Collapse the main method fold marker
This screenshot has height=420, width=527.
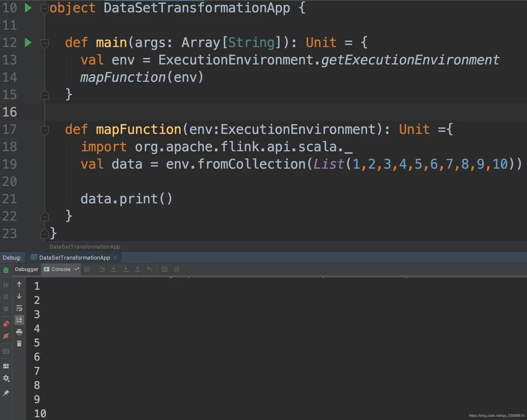click(x=44, y=43)
